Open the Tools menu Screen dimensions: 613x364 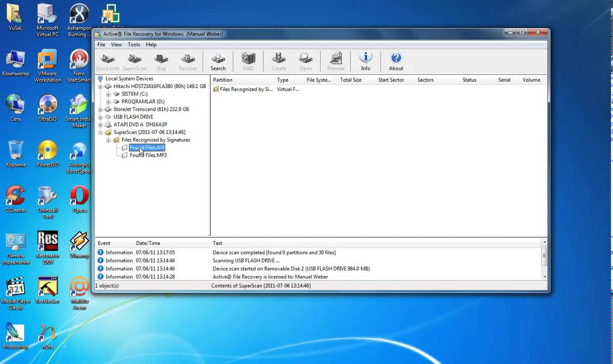(x=134, y=44)
